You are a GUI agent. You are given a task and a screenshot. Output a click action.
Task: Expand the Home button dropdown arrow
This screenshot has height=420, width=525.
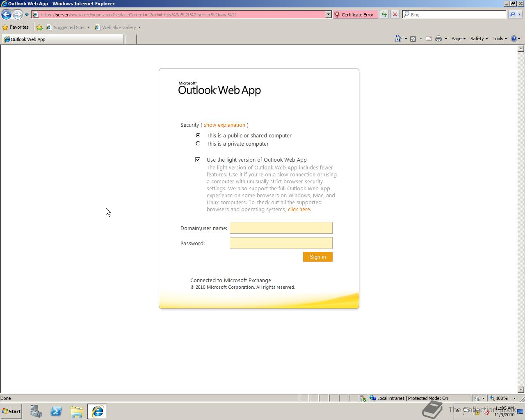click(406, 39)
